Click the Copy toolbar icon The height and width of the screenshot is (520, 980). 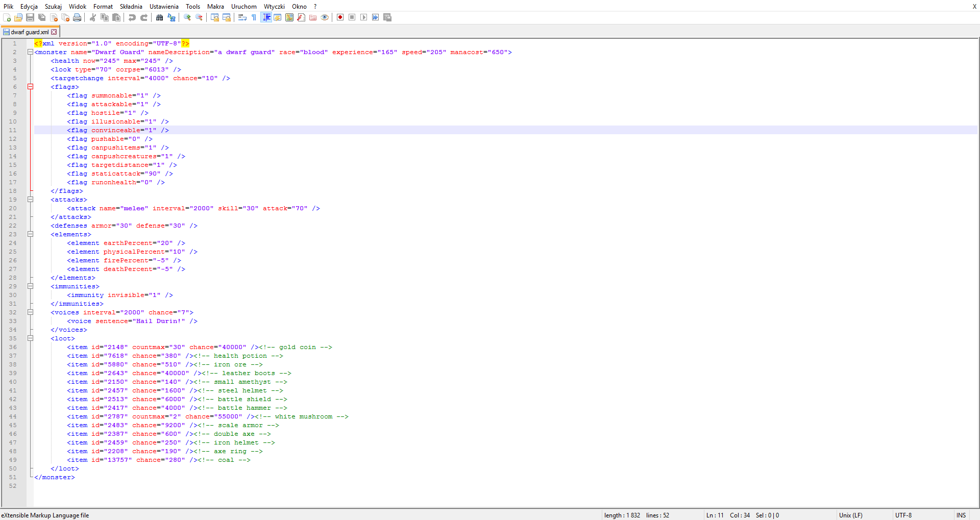coord(105,17)
